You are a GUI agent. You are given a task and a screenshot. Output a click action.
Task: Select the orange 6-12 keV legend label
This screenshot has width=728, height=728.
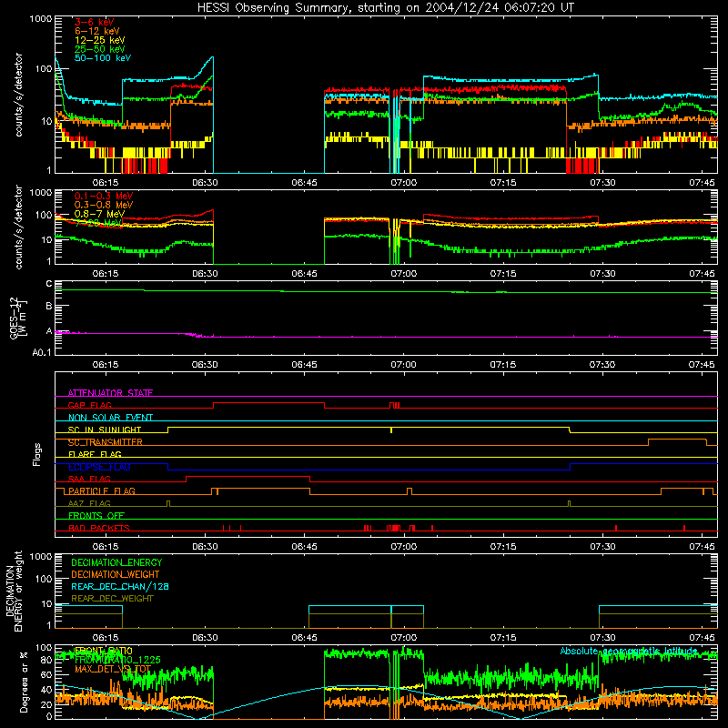tap(97, 31)
